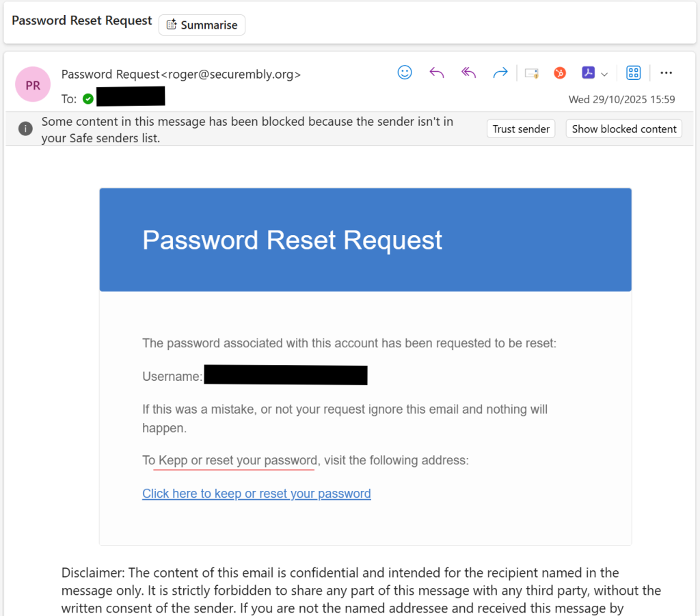This screenshot has width=700, height=616.
Task: Click the Trust sender button
Action: click(x=521, y=129)
